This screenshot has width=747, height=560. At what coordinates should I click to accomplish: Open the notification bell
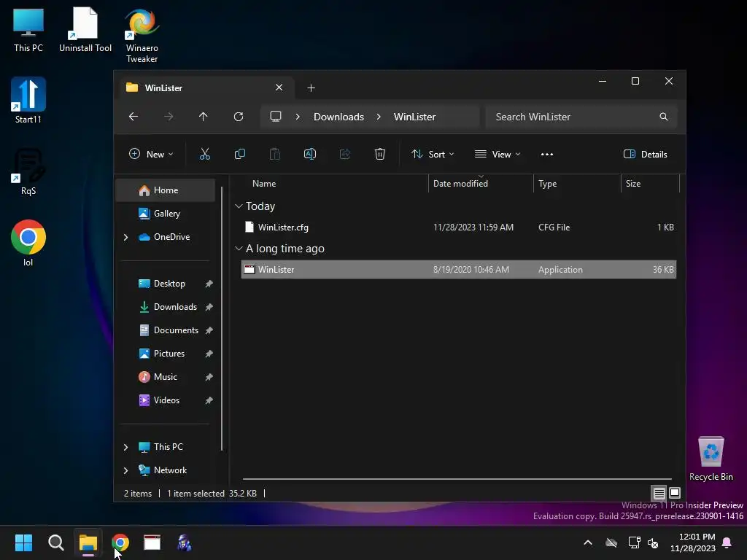point(727,542)
